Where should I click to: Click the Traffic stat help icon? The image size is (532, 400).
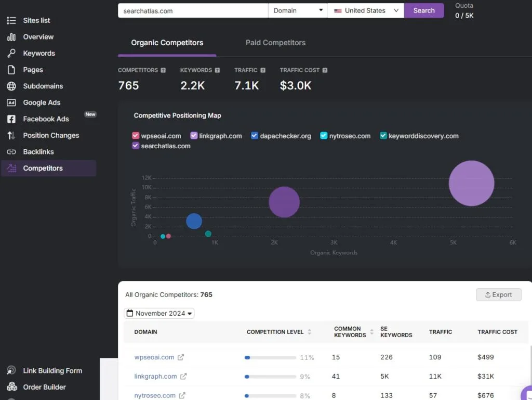(x=263, y=70)
